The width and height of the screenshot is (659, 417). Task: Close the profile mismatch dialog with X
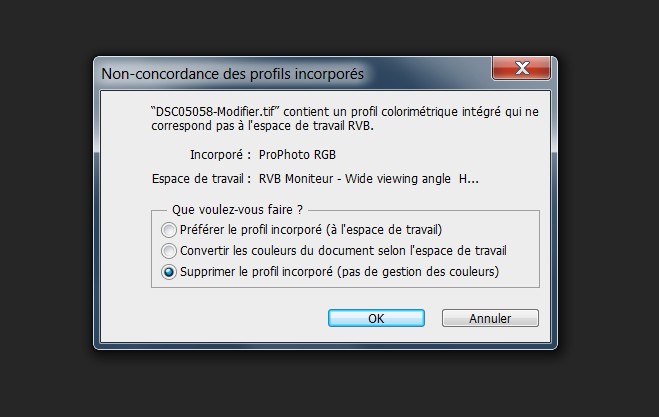click(x=521, y=68)
